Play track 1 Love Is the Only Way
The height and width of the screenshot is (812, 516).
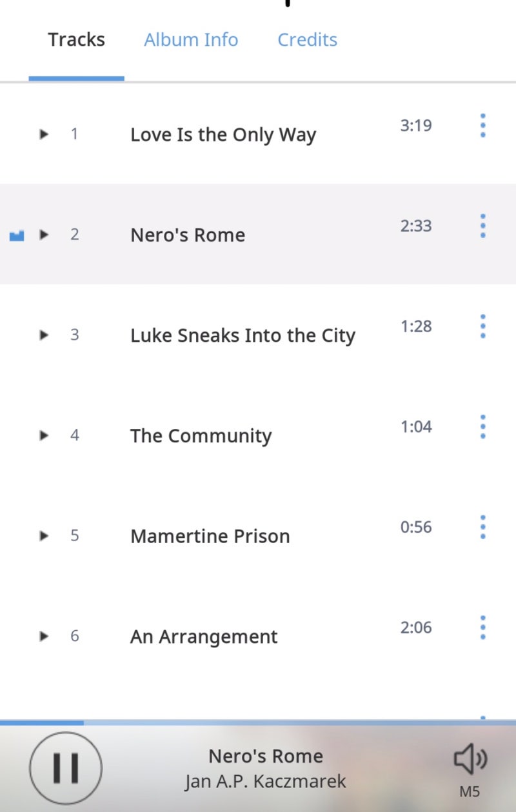click(44, 134)
